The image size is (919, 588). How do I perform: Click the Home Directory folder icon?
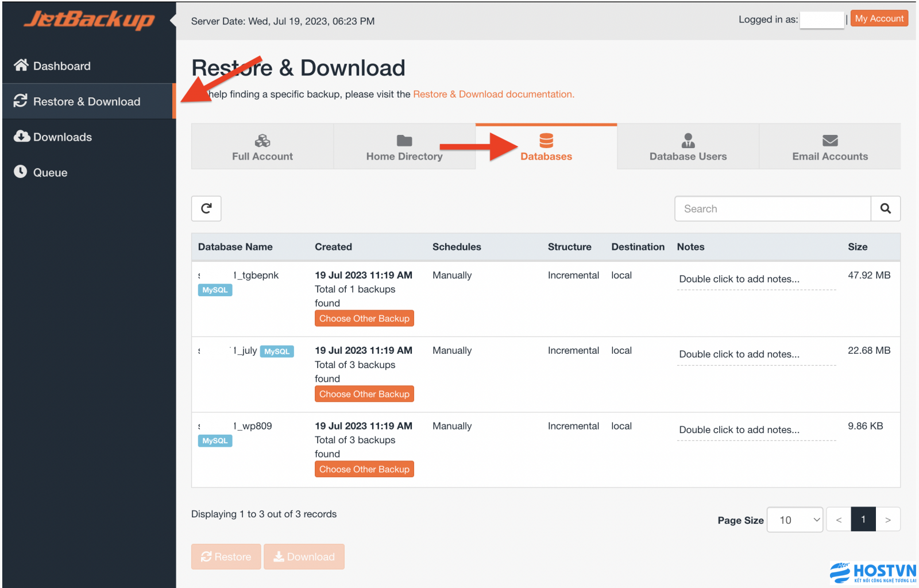[404, 141]
